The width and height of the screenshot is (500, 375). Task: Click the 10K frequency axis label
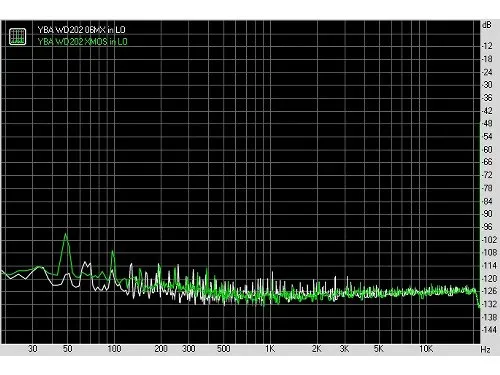(426, 349)
